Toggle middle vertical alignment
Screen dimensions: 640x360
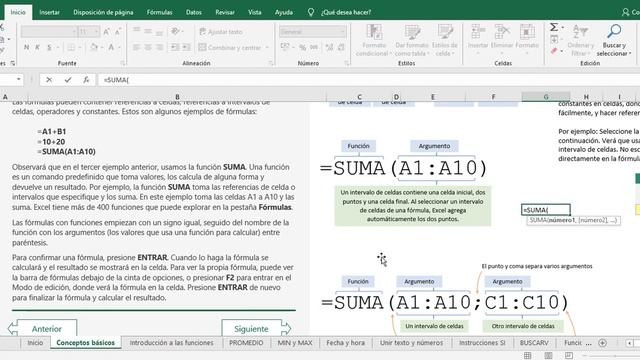148,31
